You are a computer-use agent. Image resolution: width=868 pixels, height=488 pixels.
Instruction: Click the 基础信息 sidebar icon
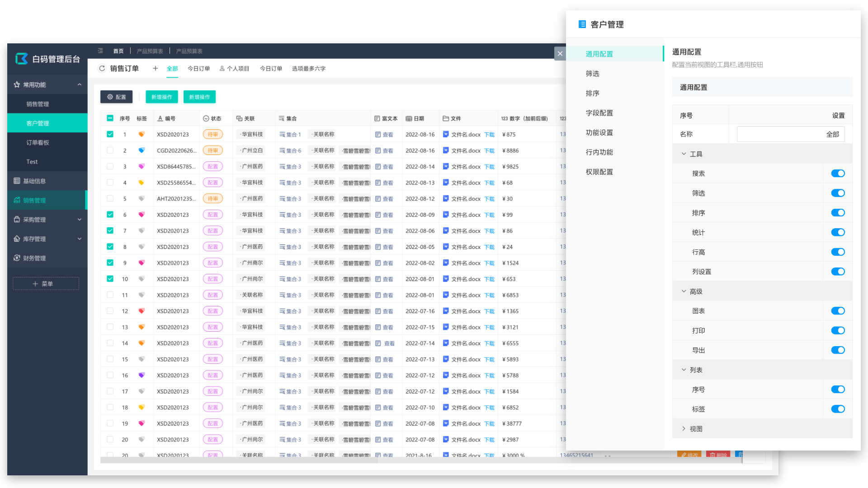17,181
